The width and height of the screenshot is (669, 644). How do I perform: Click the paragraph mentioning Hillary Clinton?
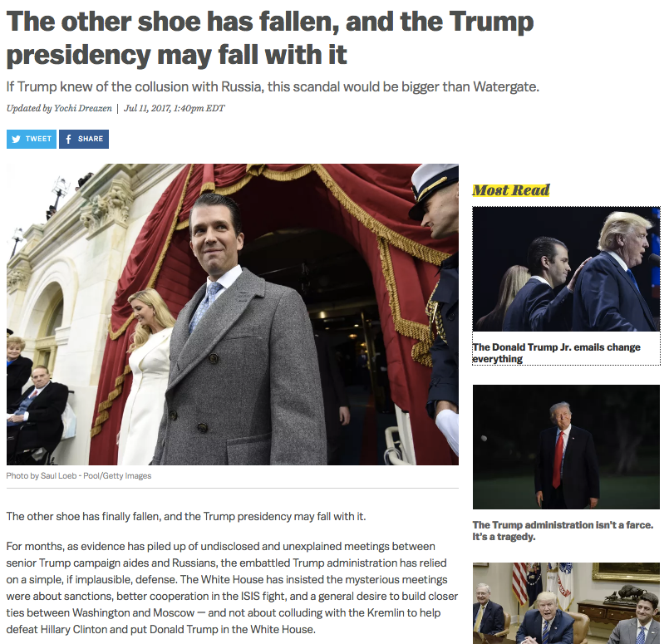(x=232, y=587)
